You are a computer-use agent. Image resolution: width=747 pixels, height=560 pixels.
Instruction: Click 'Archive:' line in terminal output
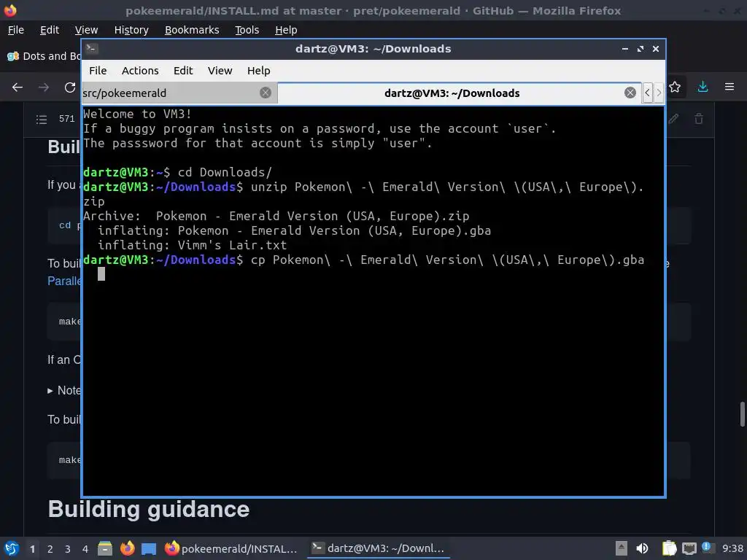(x=276, y=216)
